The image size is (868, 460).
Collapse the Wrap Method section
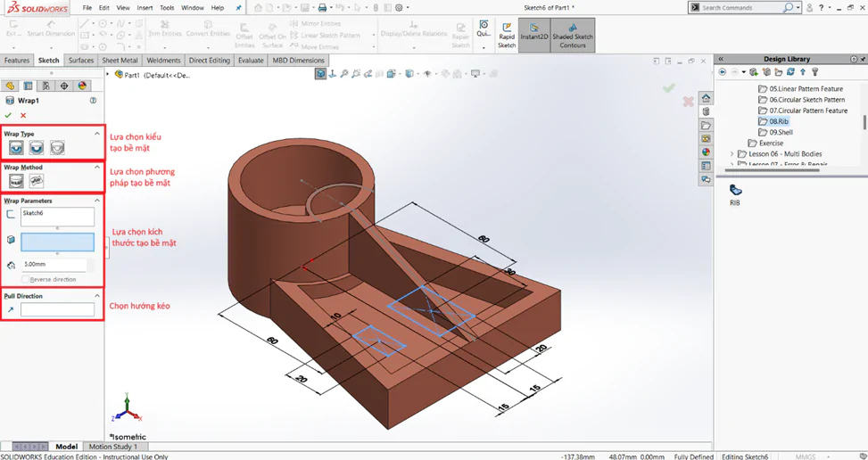[97, 167]
